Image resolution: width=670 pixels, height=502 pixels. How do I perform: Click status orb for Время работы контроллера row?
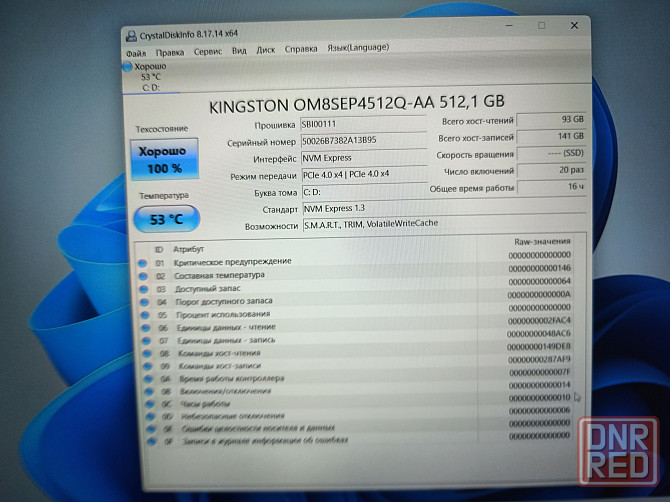[149, 379]
